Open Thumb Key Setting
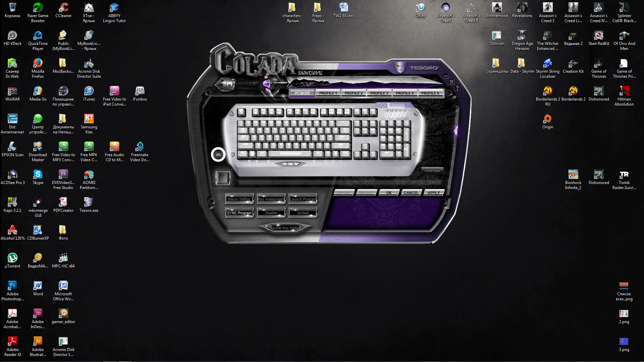 (285, 228)
